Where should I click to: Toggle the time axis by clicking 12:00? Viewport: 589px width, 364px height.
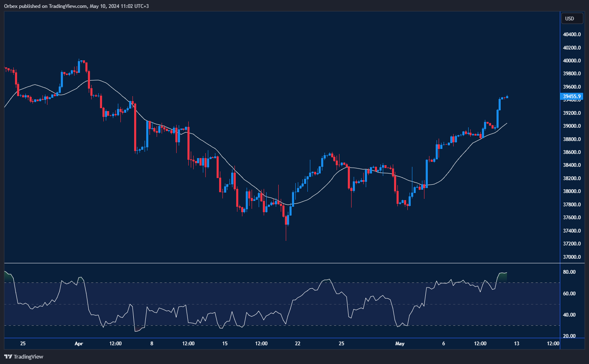tap(115, 344)
